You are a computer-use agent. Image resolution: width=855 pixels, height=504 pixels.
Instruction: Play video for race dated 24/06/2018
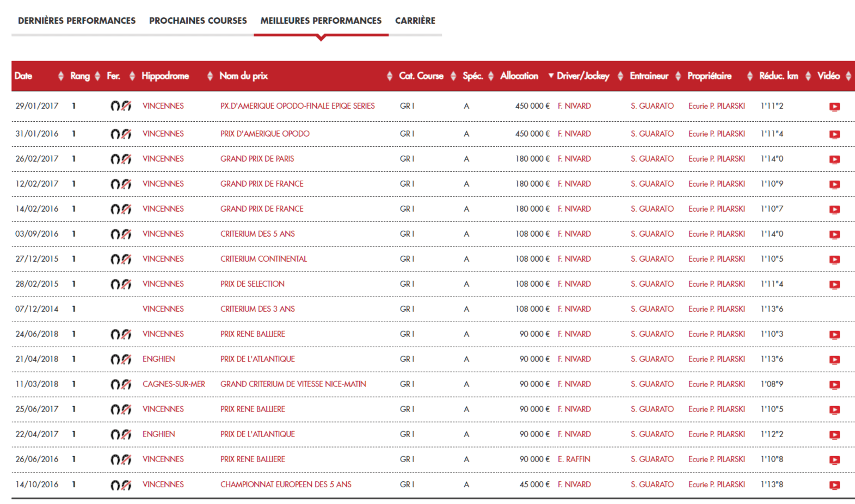click(834, 335)
